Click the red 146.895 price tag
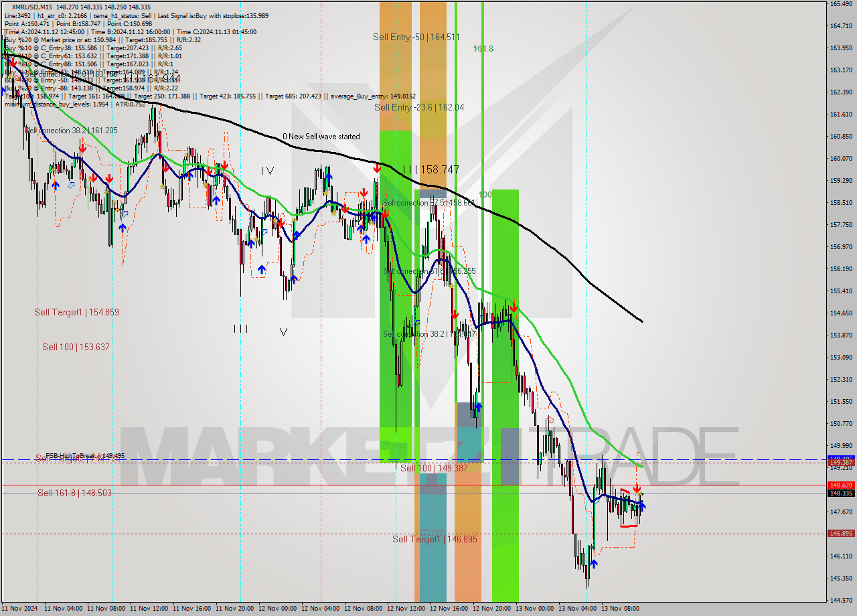This screenshot has width=857, height=616. [x=841, y=534]
